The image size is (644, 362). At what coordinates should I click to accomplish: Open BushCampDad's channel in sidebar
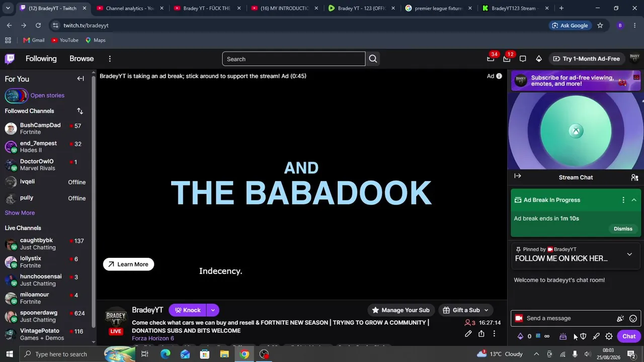[x=46, y=129]
